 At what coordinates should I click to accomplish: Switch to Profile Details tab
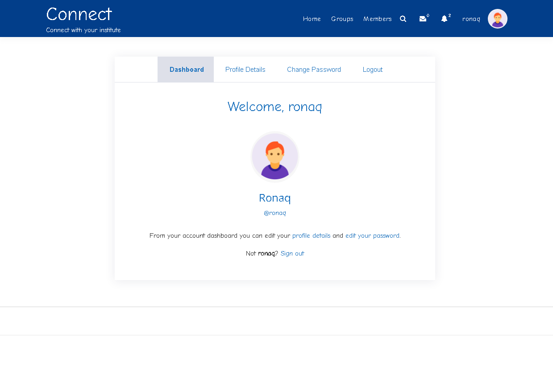[x=245, y=70]
